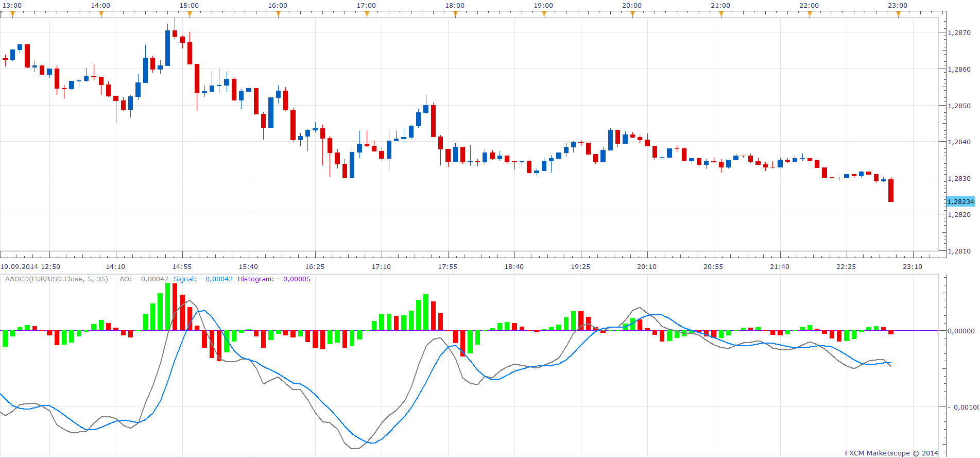Click the 18:40 time axis label
Viewport: 980px width, 458px height.
[x=514, y=267]
